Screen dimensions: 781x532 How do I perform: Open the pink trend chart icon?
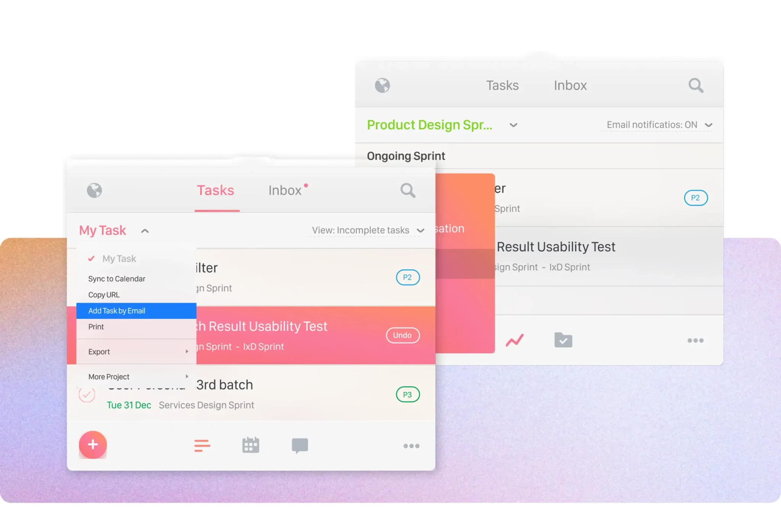tap(514, 340)
